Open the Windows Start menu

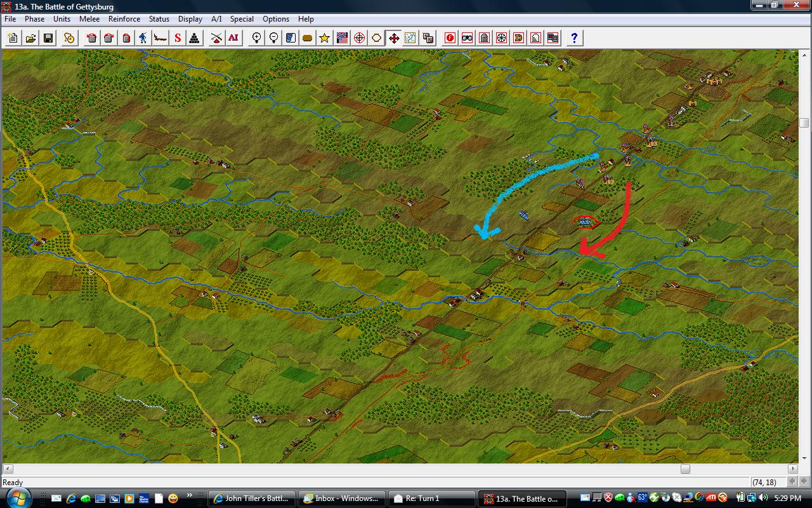tap(18, 498)
